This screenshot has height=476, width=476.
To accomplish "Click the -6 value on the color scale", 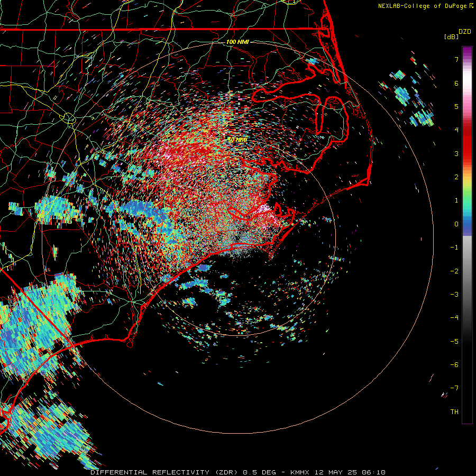I will click(454, 365).
